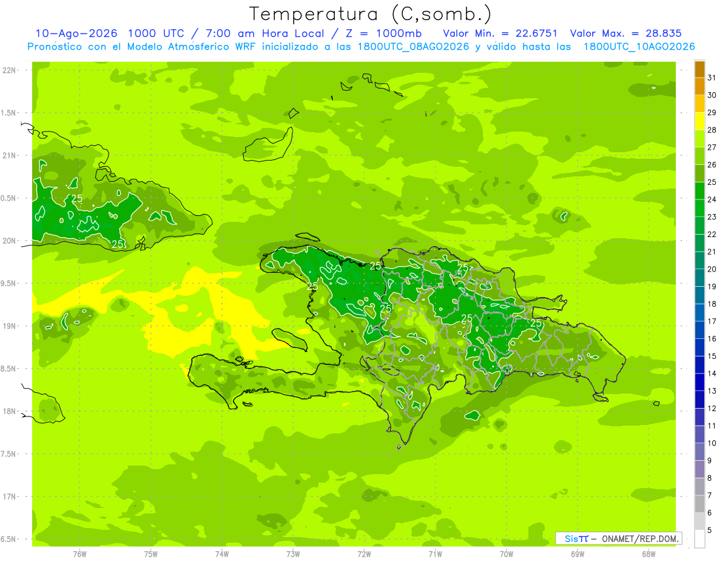Click the orange swatch between 30 and 31
Viewport: 728px width, 562px height.
pos(699,87)
